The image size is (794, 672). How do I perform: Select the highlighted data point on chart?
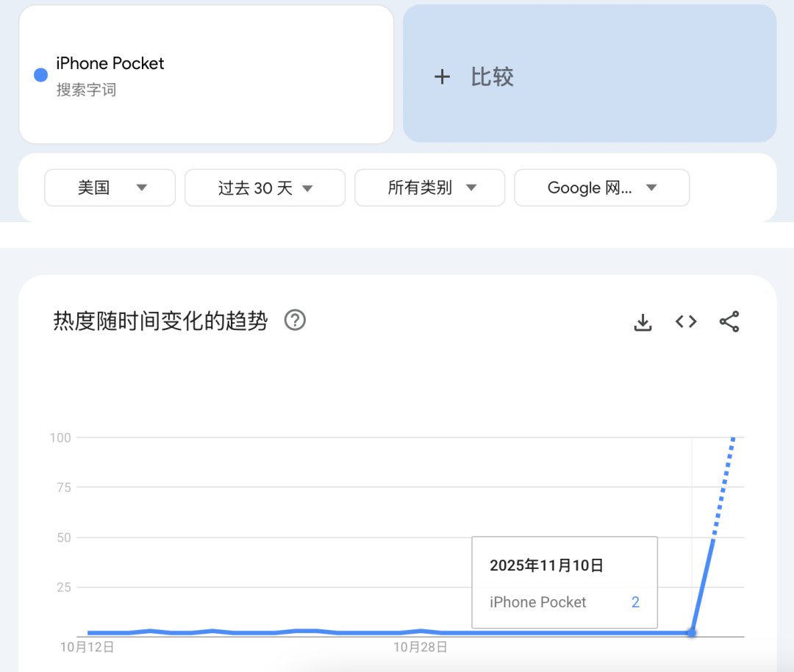[692, 632]
